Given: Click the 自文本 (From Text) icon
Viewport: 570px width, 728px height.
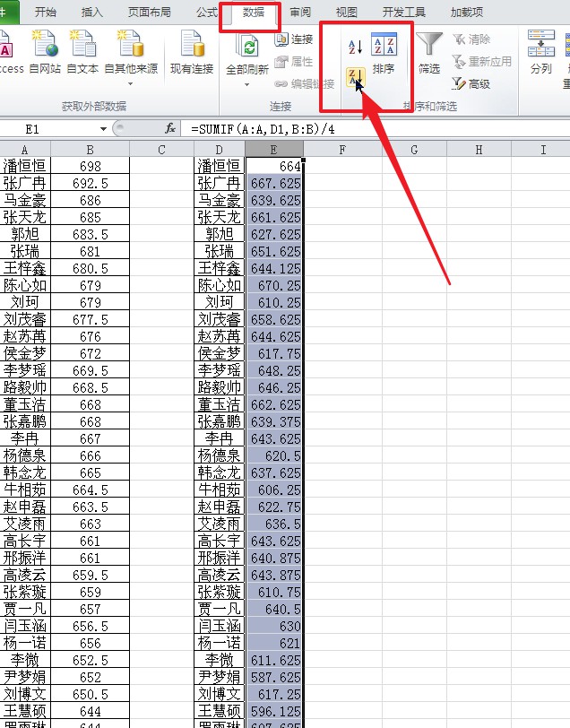Looking at the screenshot, I should coord(82,51).
